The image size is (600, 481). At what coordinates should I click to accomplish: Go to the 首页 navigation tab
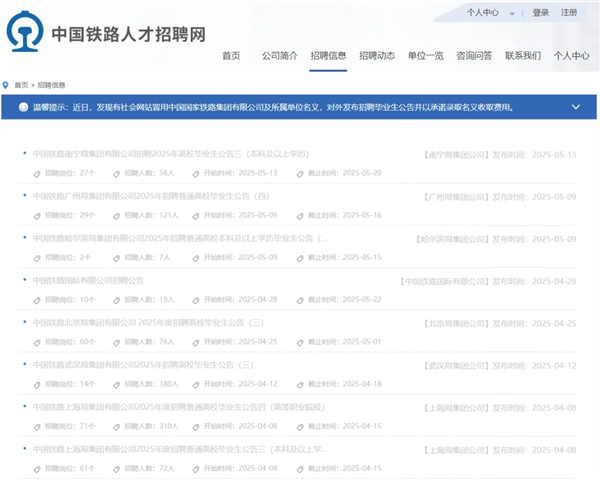tap(231, 56)
